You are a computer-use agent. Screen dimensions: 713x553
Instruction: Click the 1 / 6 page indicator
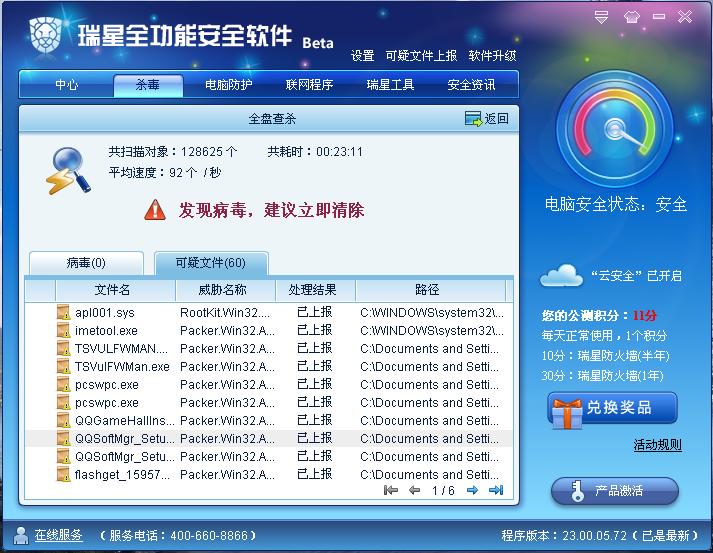443,490
